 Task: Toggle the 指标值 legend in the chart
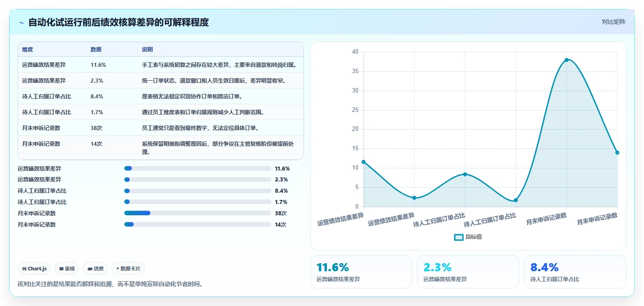tap(468, 237)
